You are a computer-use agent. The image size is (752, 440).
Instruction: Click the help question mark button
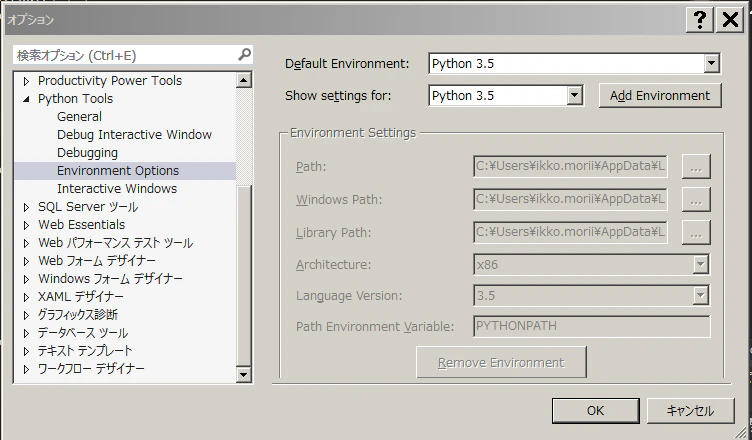pyautogui.click(x=700, y=20)
